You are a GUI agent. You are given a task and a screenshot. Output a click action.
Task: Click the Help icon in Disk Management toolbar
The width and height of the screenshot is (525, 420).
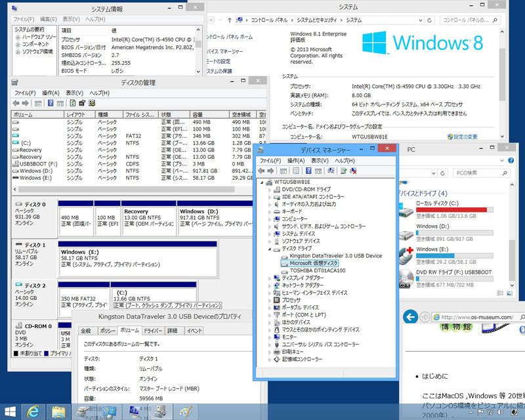coord(51,103)
